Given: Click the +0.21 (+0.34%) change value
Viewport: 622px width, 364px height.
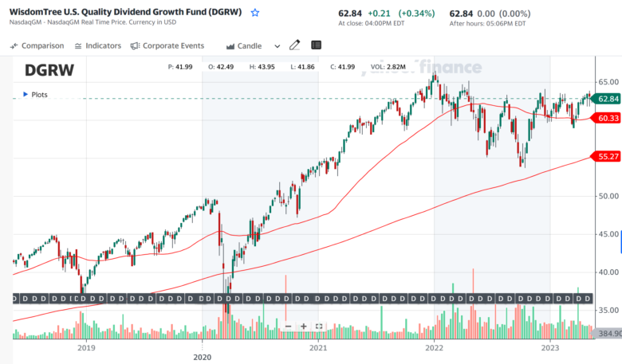Looking at the screenshot, I should 401,14.
